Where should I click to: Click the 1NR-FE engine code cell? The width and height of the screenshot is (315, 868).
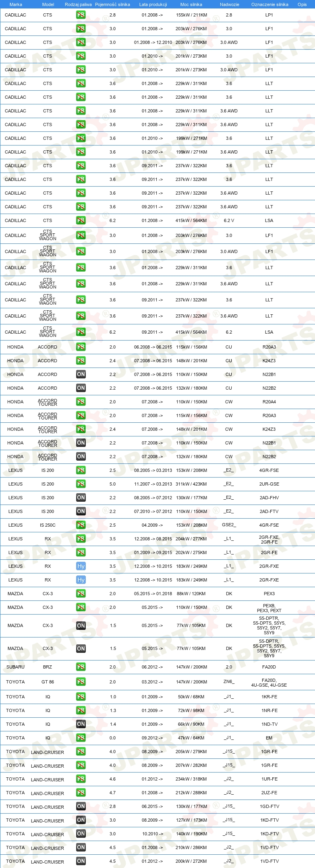pyautogui.click(x=269, y=710)
